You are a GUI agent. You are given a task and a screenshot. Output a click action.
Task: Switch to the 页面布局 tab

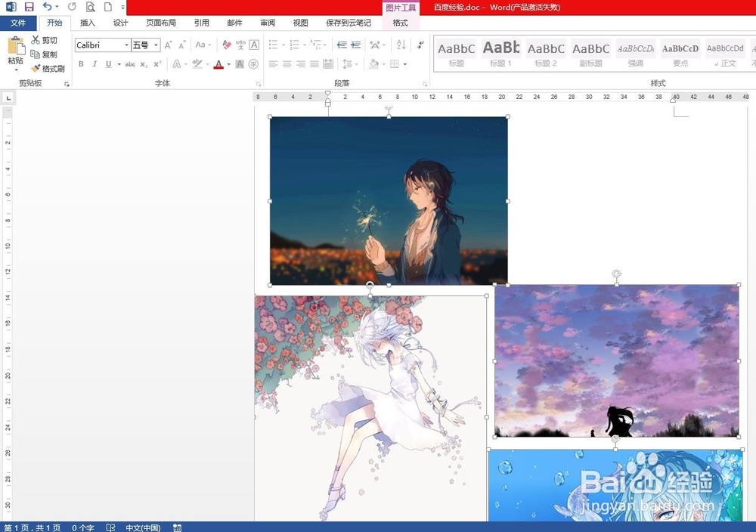pos(161,23)
